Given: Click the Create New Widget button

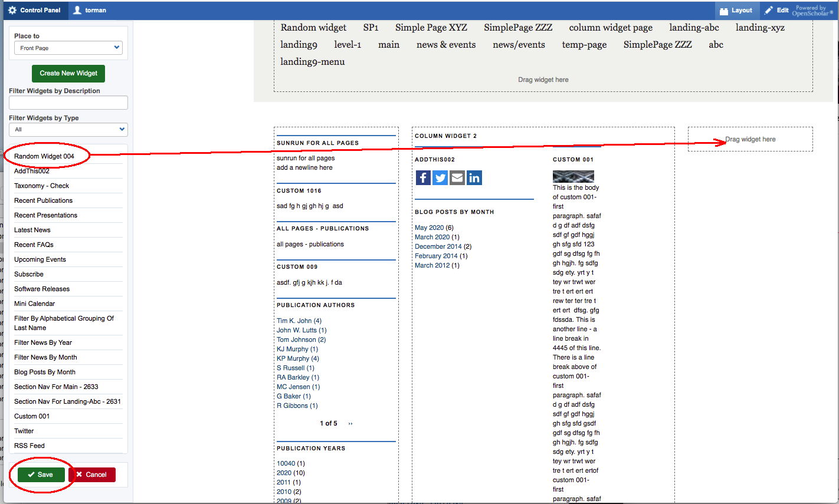Looking at the screenshot, I should (x=68, y=73).
